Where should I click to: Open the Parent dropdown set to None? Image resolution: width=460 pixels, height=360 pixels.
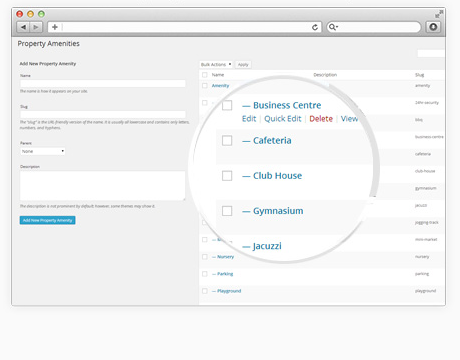(43, 151)
